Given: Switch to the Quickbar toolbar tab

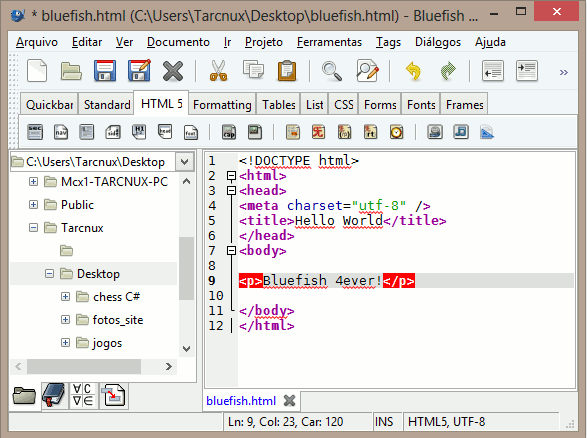Looking at the screenshot, I should (x=49, y=104).
